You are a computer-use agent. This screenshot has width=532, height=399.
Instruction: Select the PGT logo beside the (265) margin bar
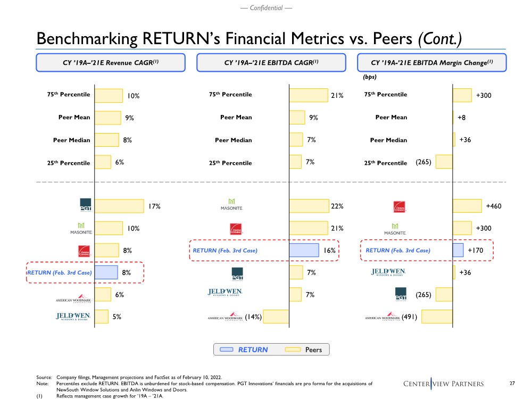tap(400, 294)
